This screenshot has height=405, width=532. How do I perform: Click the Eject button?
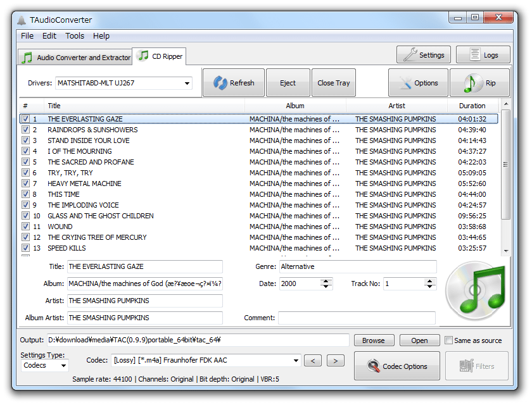pos(288,83)
